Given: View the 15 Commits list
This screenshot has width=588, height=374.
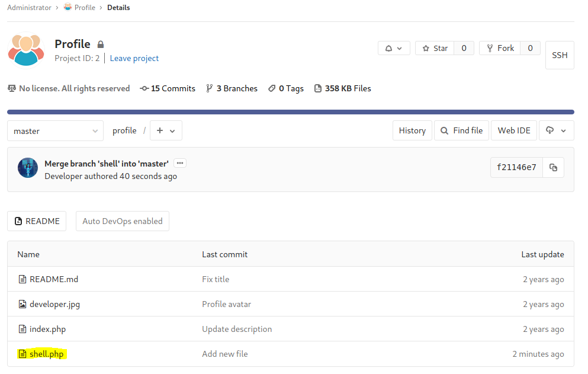Looking at the screenshot, I should click(168, 88).
